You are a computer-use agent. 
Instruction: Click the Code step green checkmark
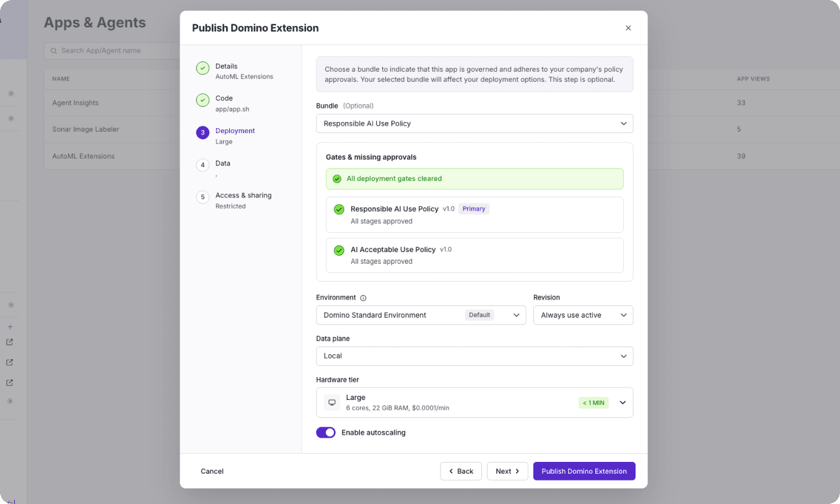tap(203, 100)
